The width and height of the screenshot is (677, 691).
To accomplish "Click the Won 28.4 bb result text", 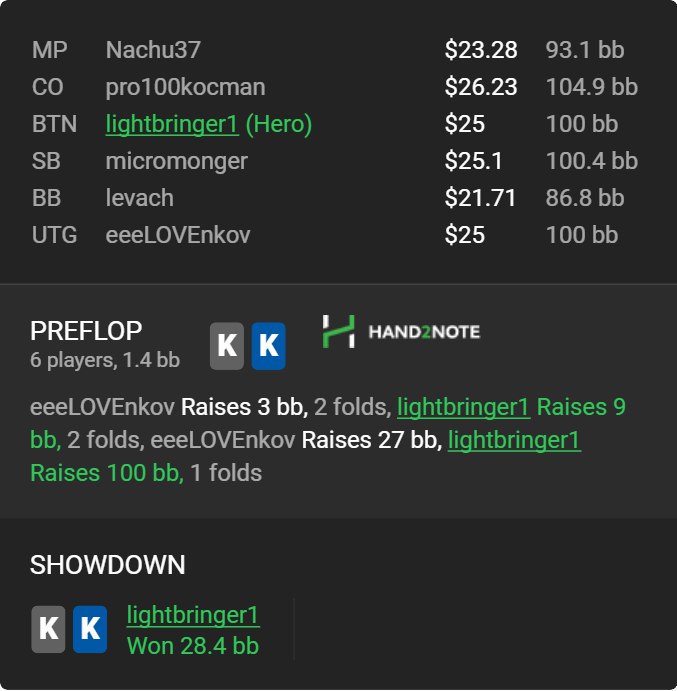I will point(193,646).
